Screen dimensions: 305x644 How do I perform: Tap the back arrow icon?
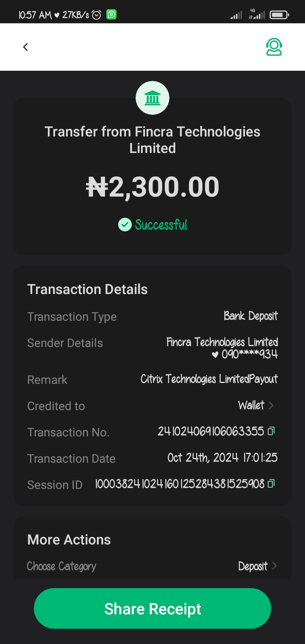tap(25, 47)
